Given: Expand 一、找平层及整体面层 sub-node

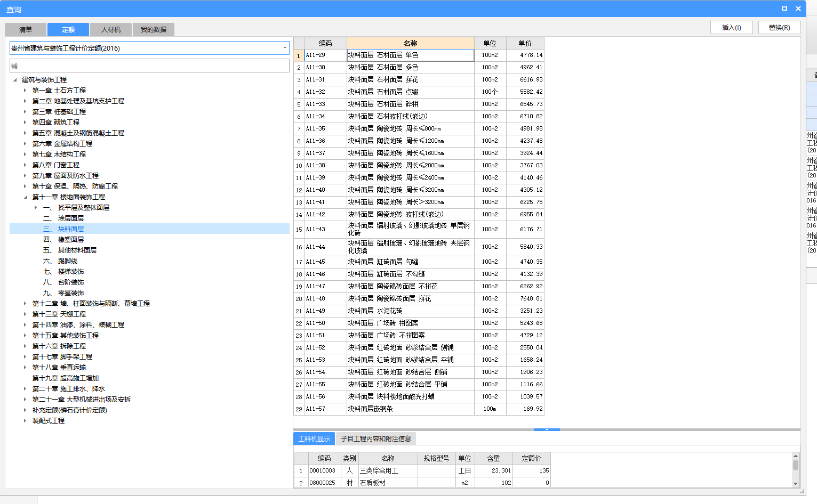Looking at the screenshot, I should [x=36, y=208].
